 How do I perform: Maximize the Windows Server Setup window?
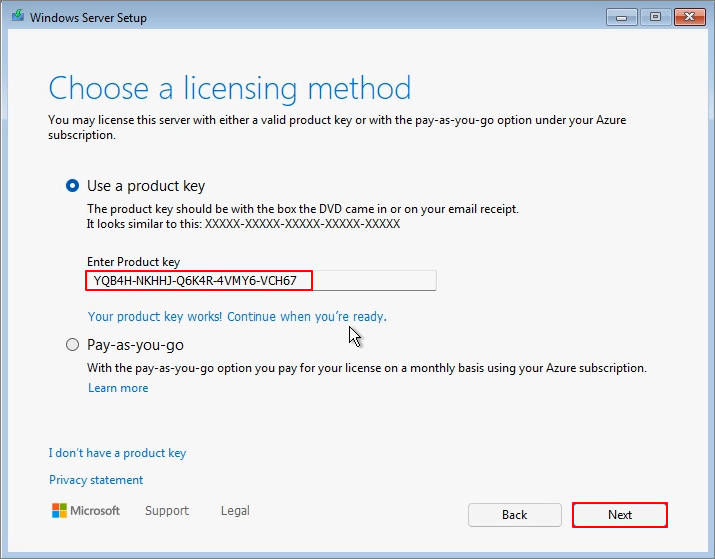[655, 17]
